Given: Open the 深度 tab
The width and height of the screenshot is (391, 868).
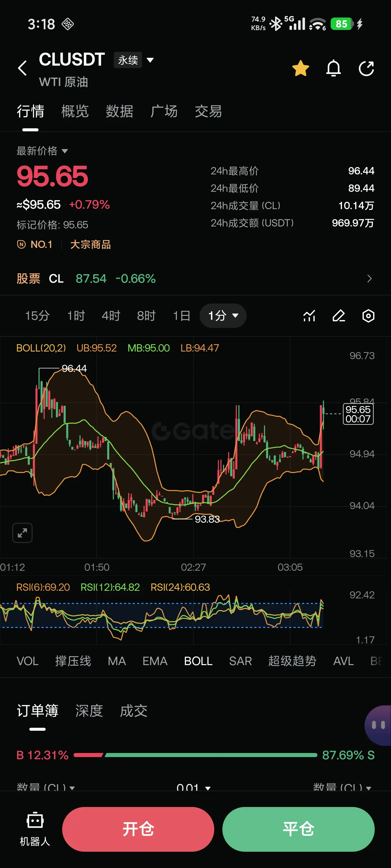Looking at the screenshot, I should (x=89, y=711).
